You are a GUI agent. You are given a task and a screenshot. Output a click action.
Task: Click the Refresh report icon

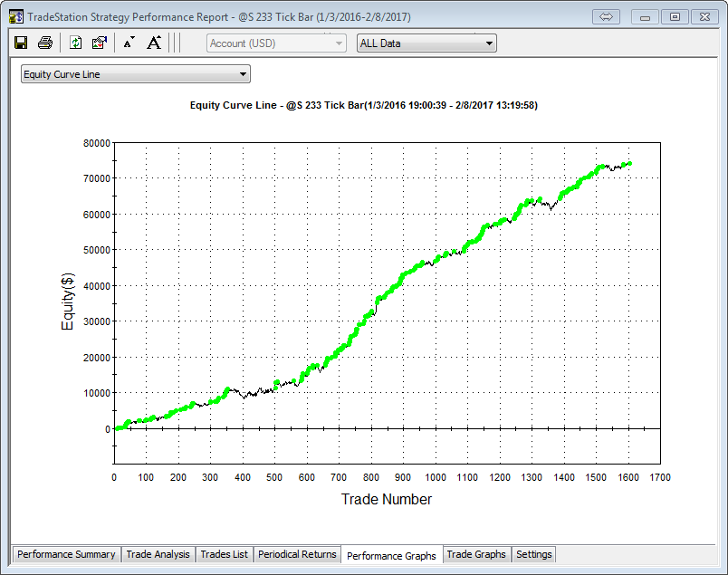point(76,43)
